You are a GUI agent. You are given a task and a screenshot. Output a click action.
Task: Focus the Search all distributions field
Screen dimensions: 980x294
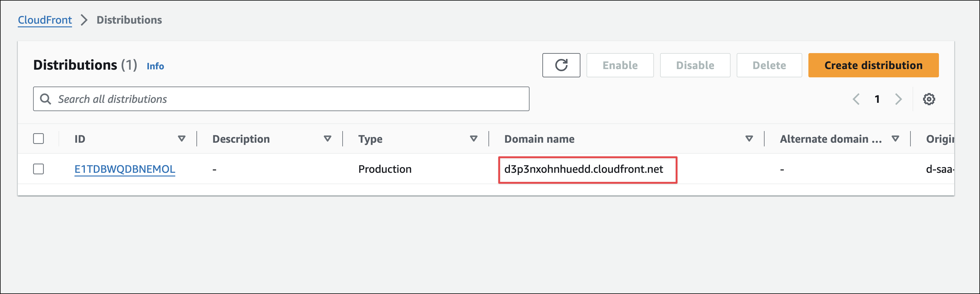coord(289,99)
